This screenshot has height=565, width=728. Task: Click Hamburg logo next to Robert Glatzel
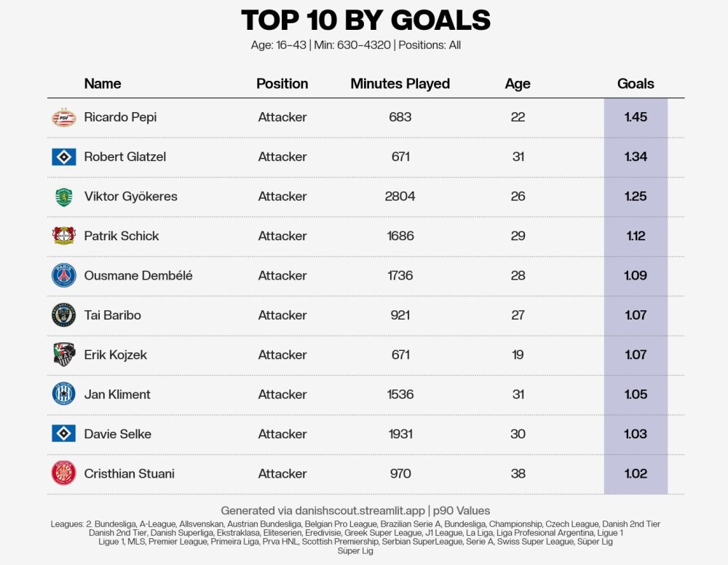63,157
